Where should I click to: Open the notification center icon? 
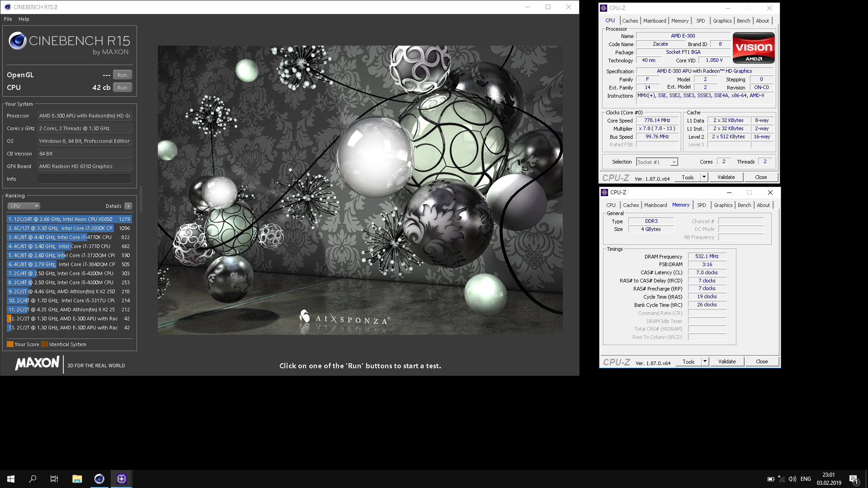pyautogui.click(x=854, y=479)
